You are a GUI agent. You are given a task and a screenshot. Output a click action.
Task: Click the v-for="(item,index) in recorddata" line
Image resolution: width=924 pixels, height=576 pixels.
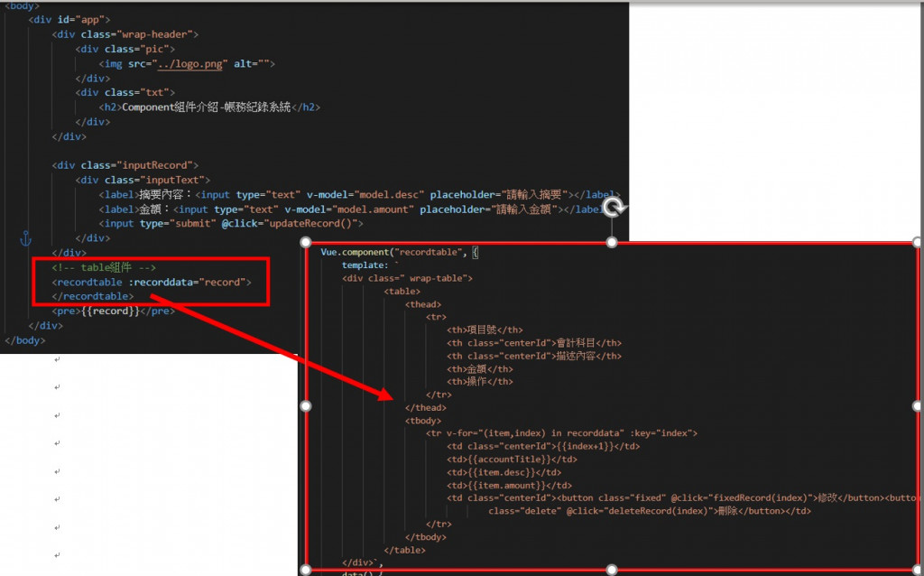tap(561, 433)
